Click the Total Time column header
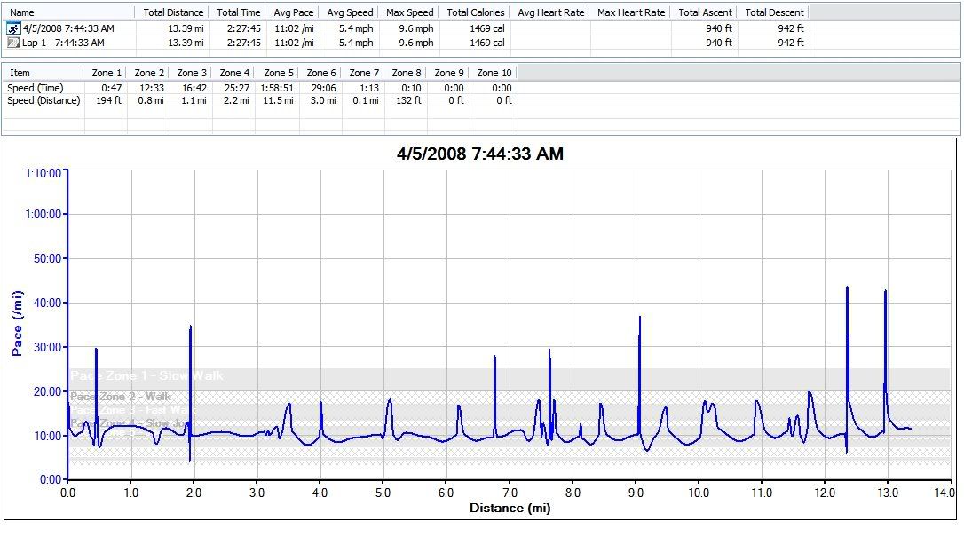Viewport: 964px width, 560px height. pyautogui.click(x=239, y=12)
